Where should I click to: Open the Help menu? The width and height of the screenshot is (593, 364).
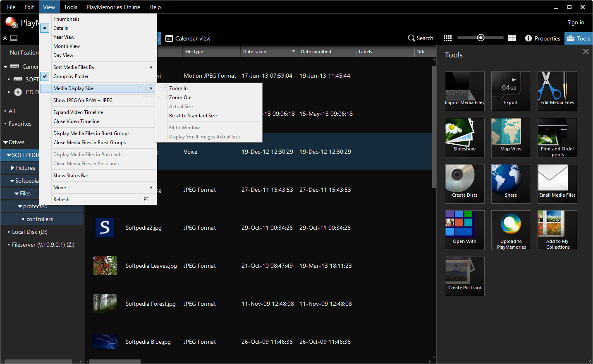[x=155, y=7]
